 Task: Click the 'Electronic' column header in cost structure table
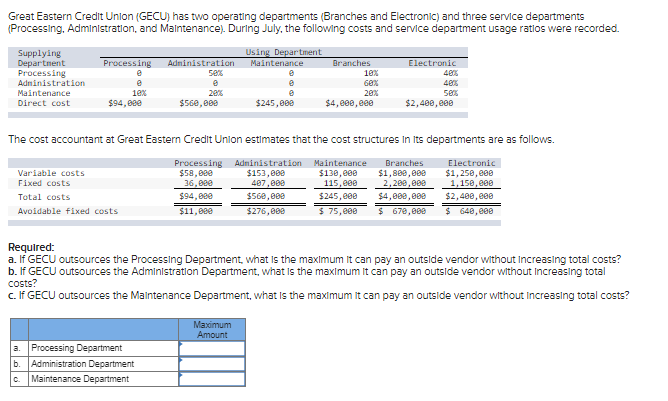pos(472,163)
